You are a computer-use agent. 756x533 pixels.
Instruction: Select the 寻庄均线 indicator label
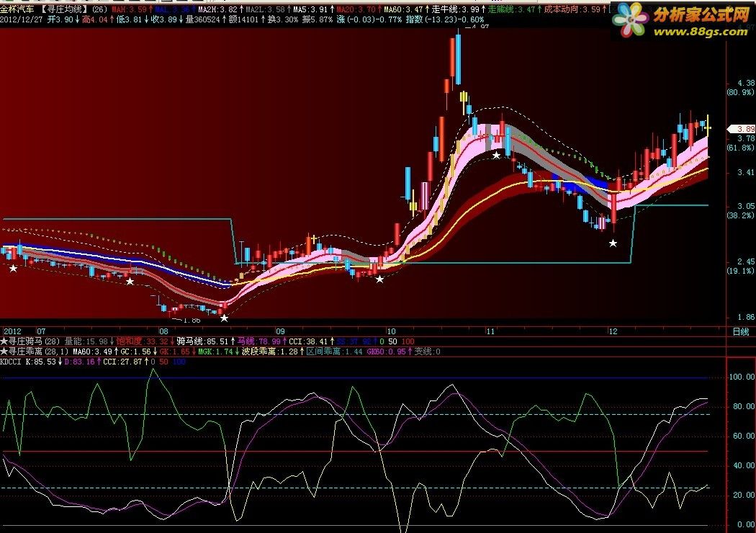(64, 9)
